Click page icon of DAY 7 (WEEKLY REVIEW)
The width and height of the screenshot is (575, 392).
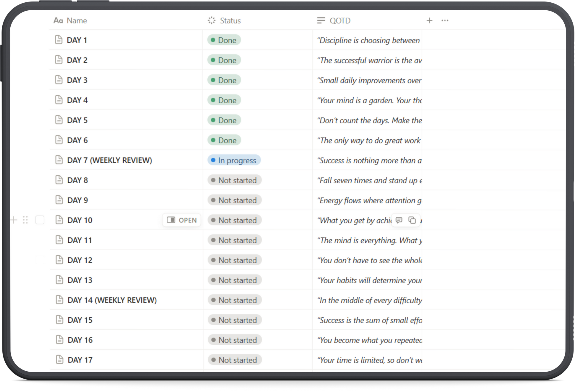pos(59,160)
